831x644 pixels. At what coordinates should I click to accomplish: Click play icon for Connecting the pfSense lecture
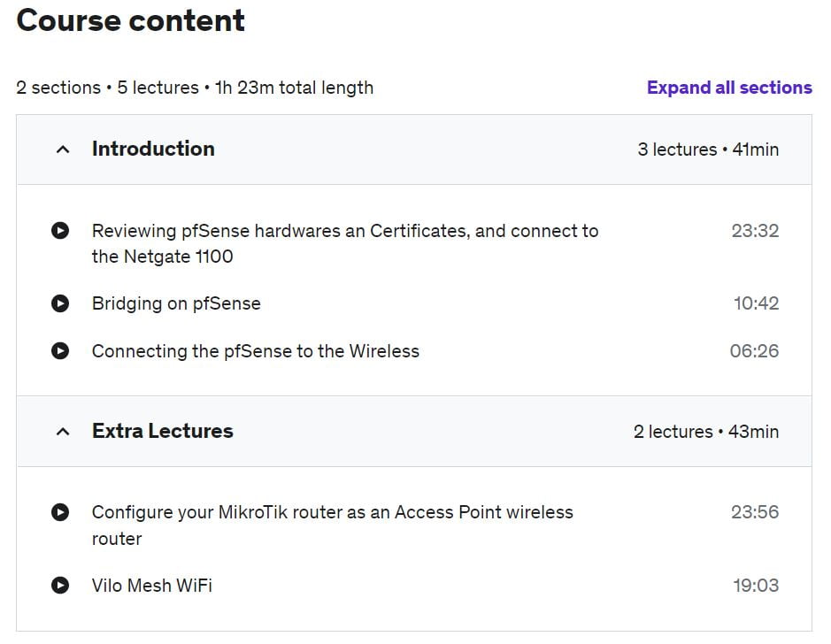[60, 350]
